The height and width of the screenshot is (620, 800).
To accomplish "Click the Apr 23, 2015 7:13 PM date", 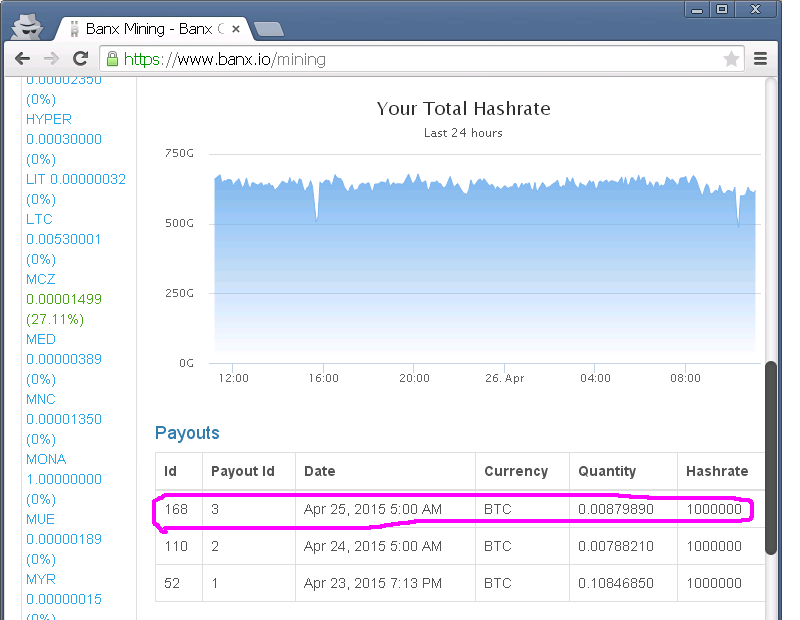I will point(373,583).
